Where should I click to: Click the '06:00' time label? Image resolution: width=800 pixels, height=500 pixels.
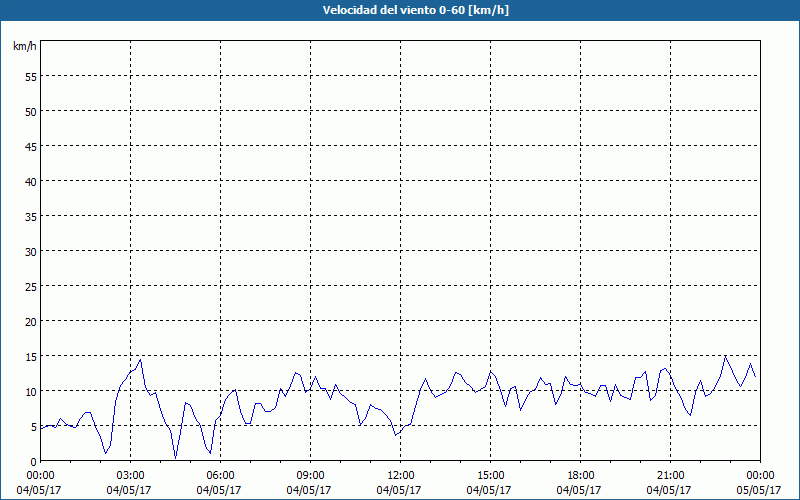(x=220, y=476)
